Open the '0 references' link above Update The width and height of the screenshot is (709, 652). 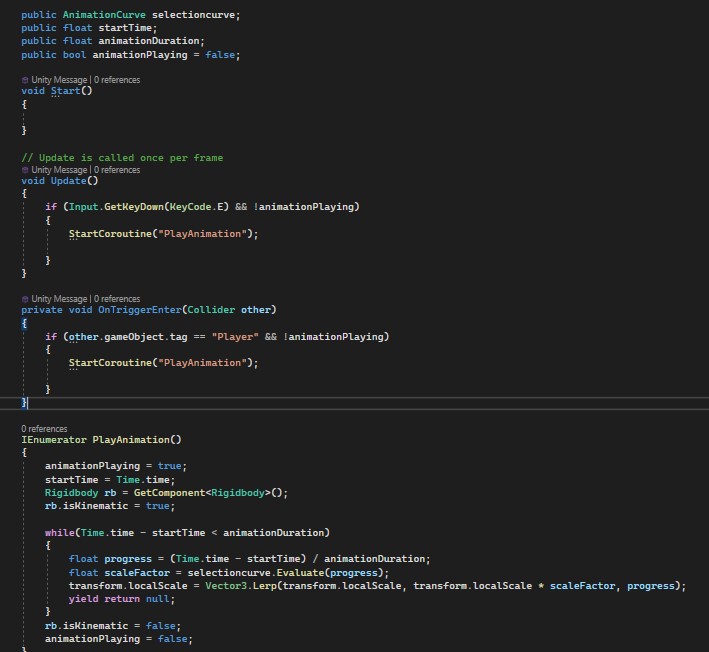pyautogui.click(x=117, y=170)
